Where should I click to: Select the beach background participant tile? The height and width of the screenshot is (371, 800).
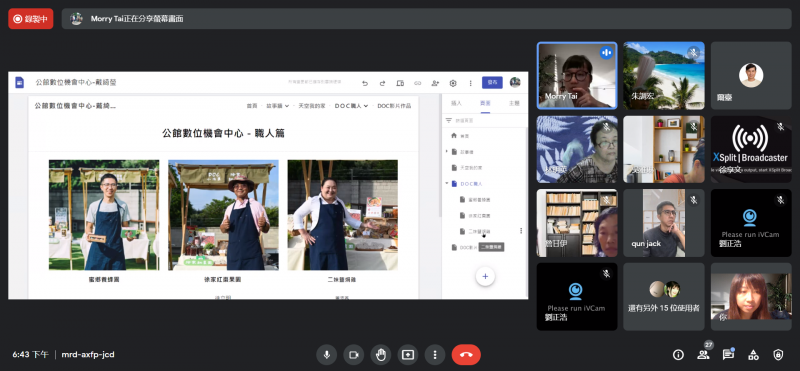coord(664,76)
